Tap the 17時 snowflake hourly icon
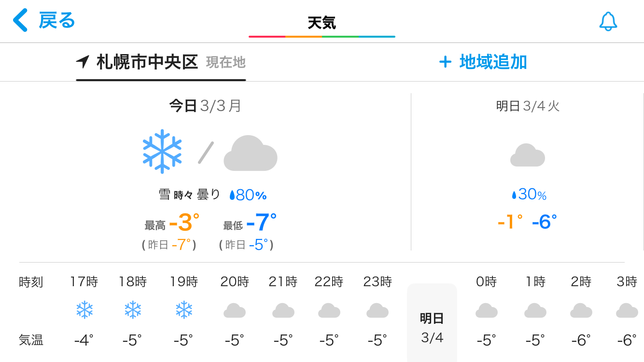Image resolution: width=644 pixels, height=362 pixels. pos(84,310)
